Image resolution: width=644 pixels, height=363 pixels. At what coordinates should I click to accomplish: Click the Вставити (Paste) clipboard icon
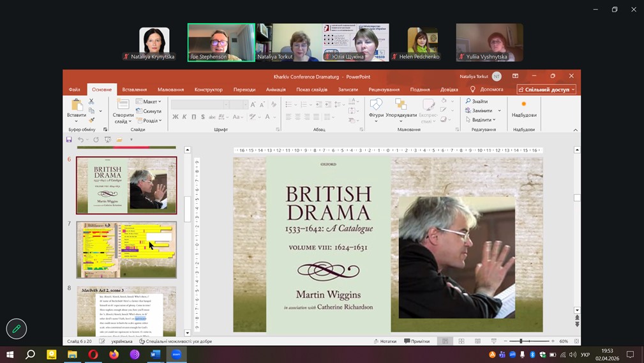[77, 105]
